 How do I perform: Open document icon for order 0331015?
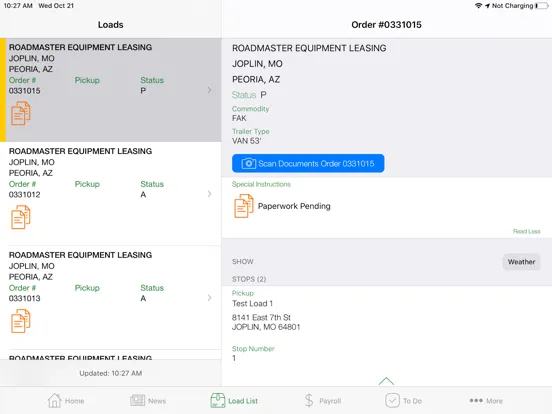pyautogui.click(x=21, y=113)
